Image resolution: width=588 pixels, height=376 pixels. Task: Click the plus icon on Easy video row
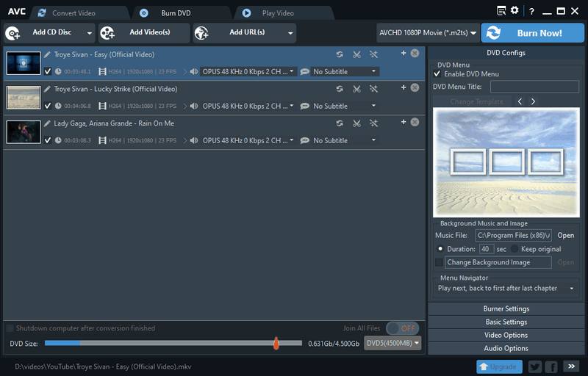click(x=404, y=53)
